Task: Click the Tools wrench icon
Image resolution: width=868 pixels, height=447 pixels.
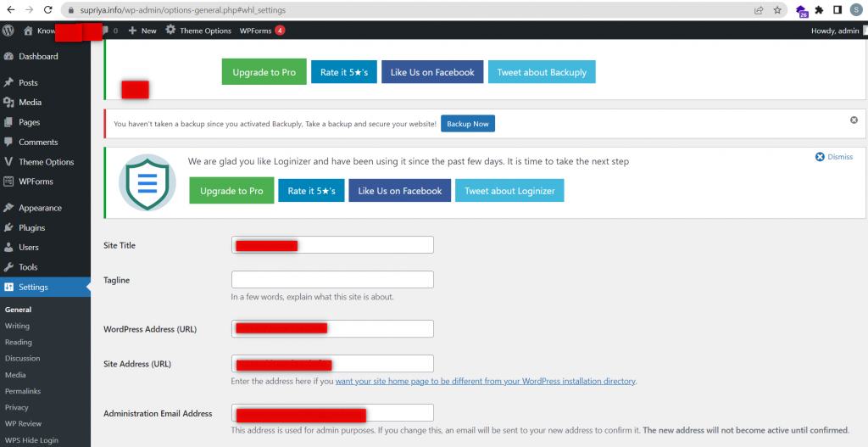Action: click(x=8, y=267)
